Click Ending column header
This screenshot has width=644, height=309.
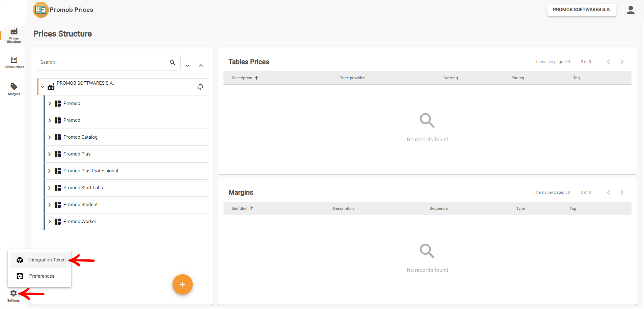[518, 78]
